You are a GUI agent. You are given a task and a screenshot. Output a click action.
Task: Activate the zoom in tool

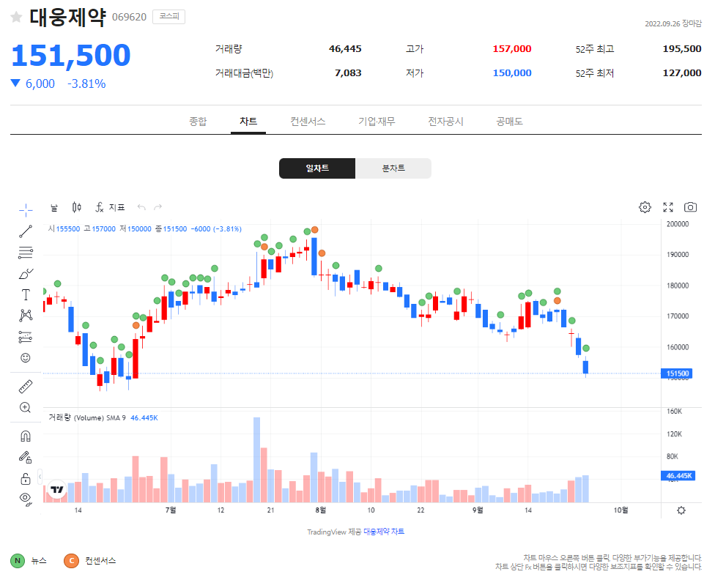point(26,407)
